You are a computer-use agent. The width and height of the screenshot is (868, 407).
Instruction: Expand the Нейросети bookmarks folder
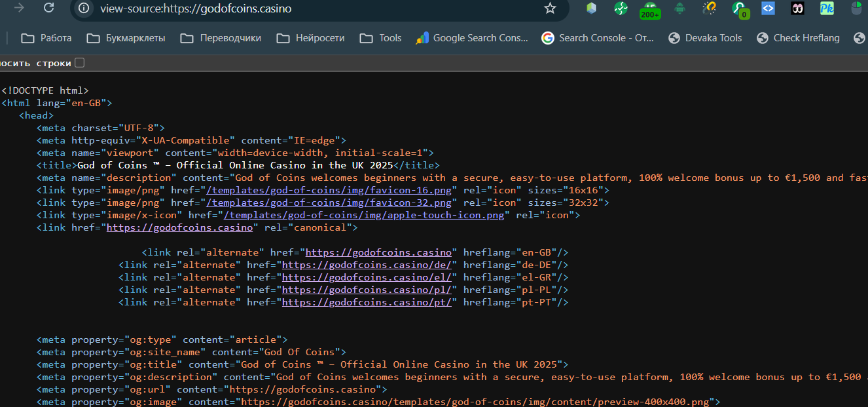[x=310, y=38]
